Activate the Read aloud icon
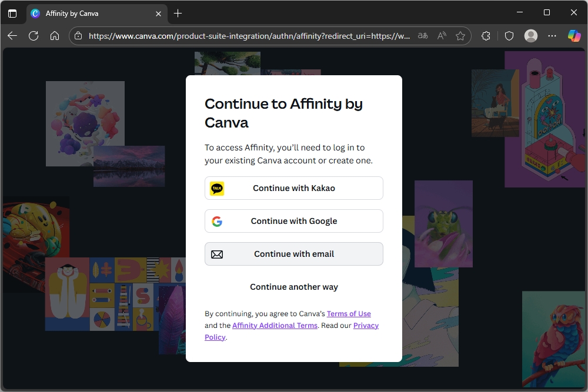 pos(442,36)
